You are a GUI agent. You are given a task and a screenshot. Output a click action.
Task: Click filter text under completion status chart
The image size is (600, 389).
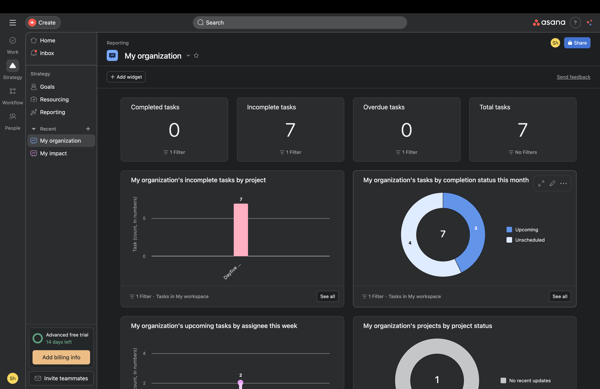(x=402, y=296)
